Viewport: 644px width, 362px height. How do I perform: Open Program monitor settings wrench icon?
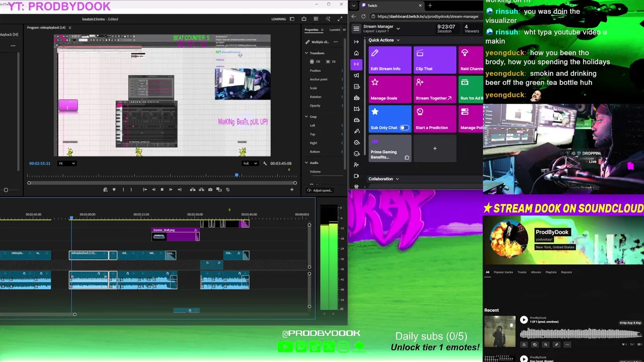pos(265,163)
